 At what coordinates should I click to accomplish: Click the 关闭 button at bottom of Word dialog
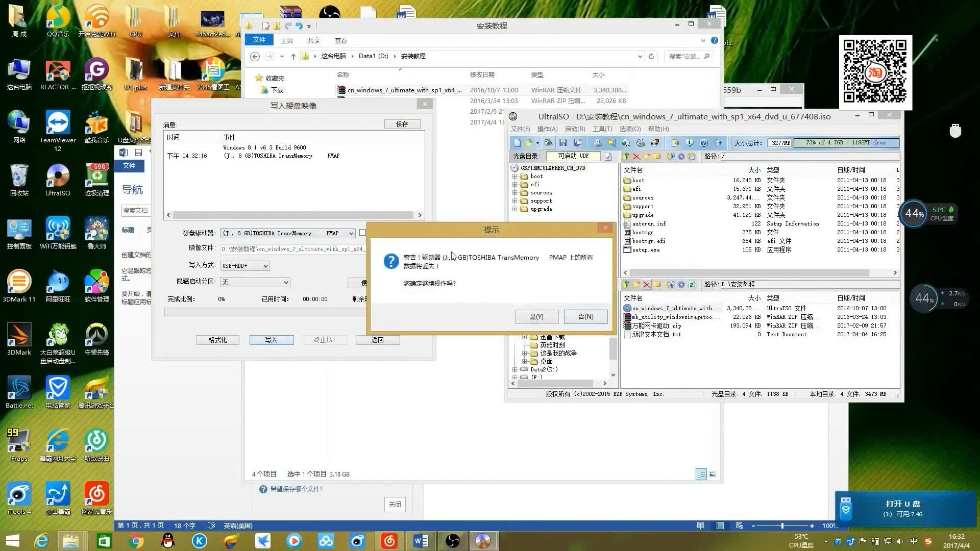pyautogui.click(x=395, y=504)
